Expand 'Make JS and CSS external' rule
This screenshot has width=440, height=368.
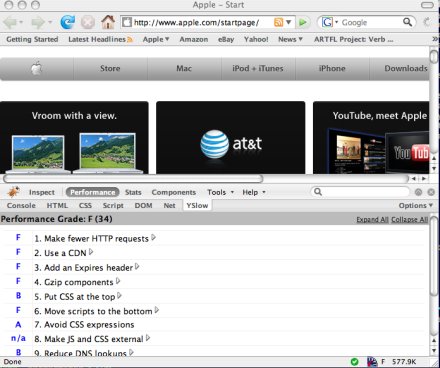tap(148, 338)
